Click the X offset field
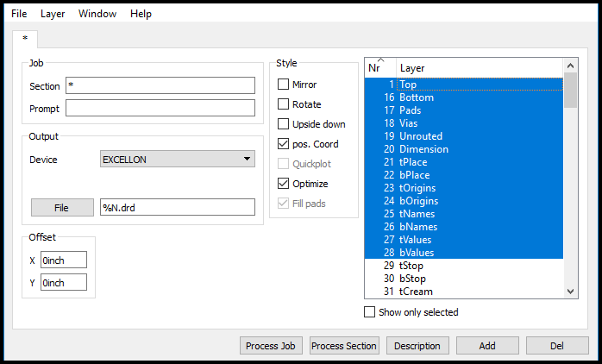This screenshot has height=364, width=602. (x=64, y=260)
